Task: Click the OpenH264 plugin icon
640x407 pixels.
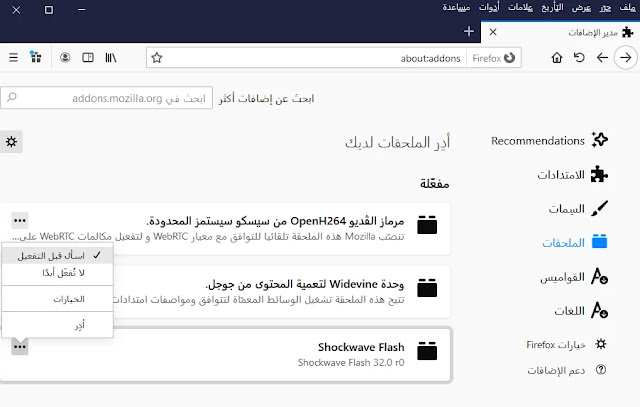Action: pos(427,225)
